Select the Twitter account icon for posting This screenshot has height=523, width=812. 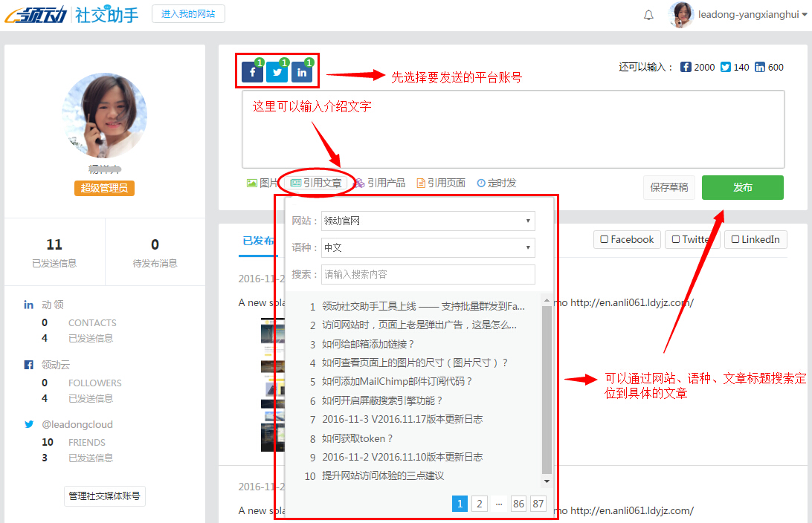click(277, 72)
